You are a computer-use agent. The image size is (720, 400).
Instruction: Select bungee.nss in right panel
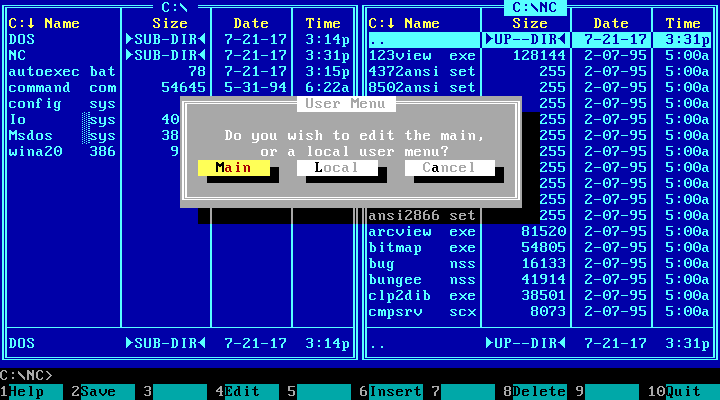pyautogui.click(x=422, y=279)
